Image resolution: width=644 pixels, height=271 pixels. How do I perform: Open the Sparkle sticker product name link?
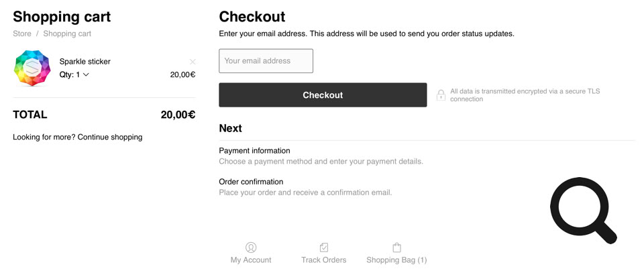pyautogui.click(x=85, y=62)
